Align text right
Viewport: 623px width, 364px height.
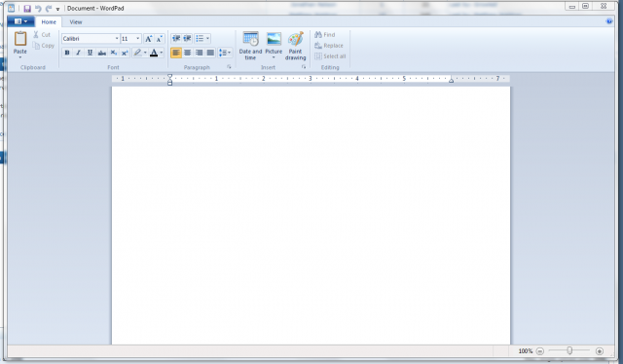pyautogui.click(x=199, y=53)
